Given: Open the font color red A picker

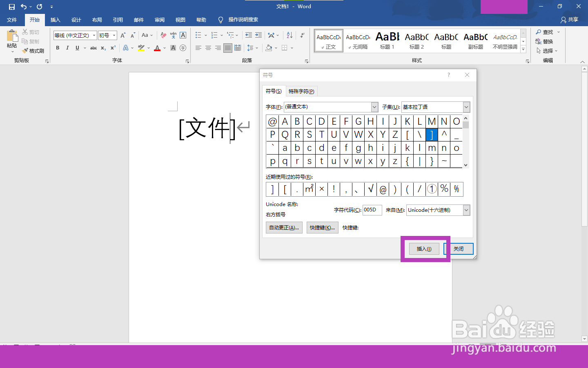Looking at the screenshot, I should (157, 48).
